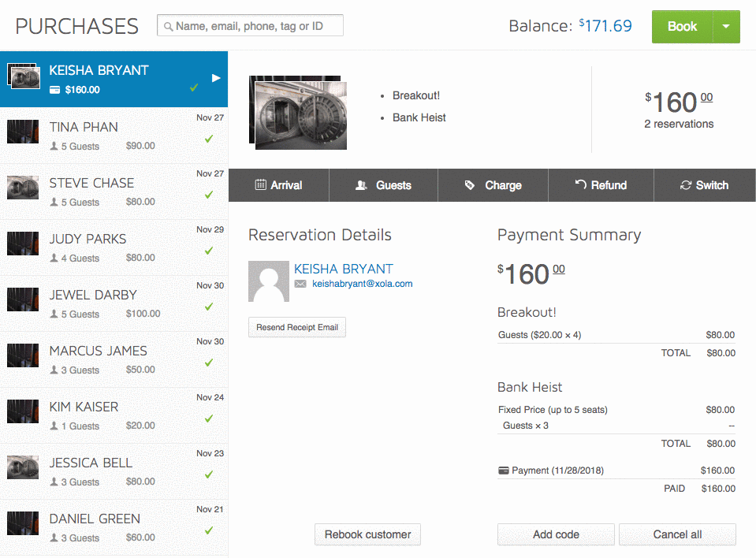Click payment card icon next to Payment (11/28/2018)
Viewport: 756px width, 558px height.
point(504,471)
